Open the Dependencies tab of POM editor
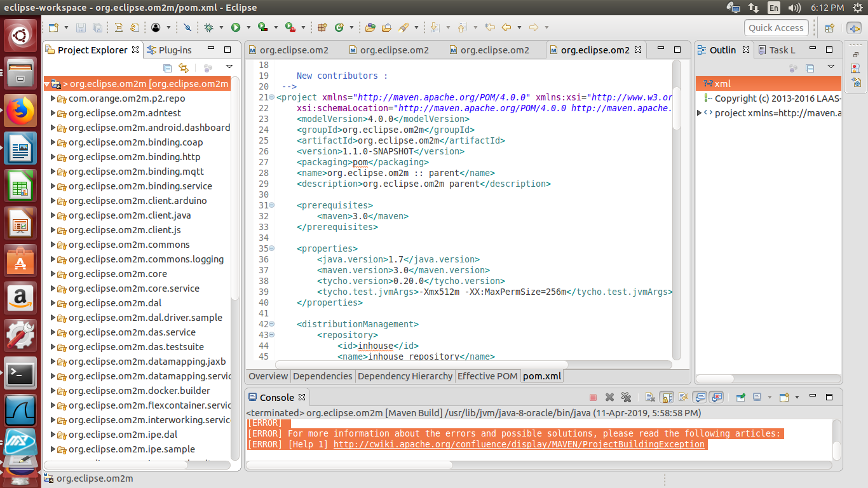Image resolution: width=868 pixels, height=488 pixels. click(322, 376)
